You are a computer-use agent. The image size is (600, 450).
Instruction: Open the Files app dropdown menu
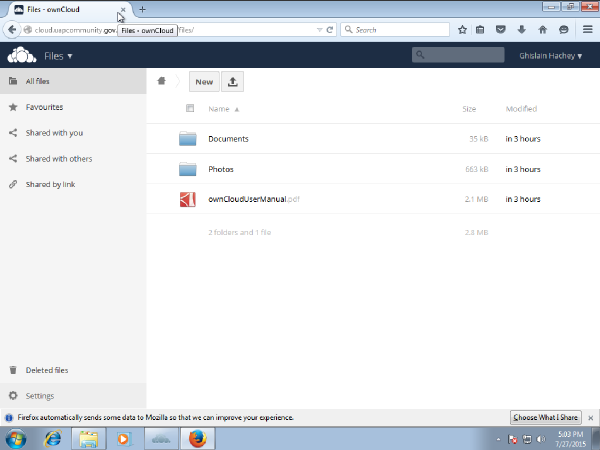(58, 56)
